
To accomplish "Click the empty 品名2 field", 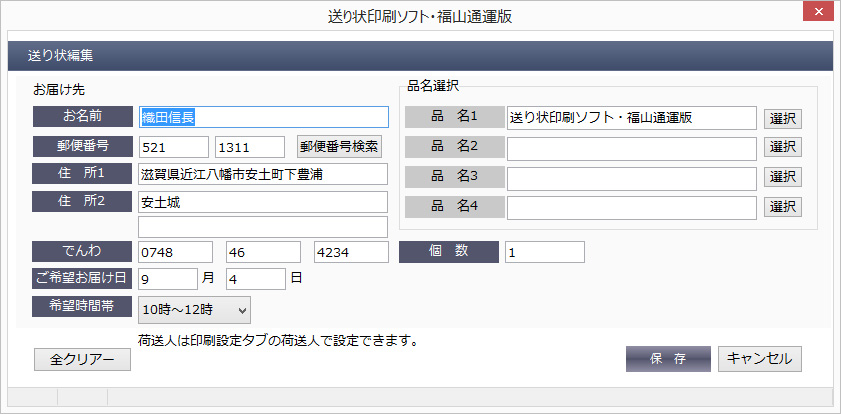I will point(632,149).
